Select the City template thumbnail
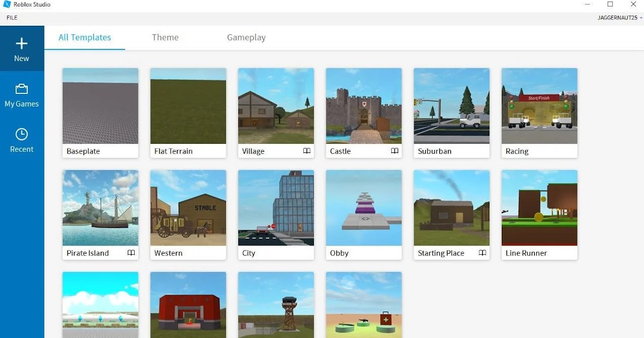 pyautogui.click(x=276, y=208)
